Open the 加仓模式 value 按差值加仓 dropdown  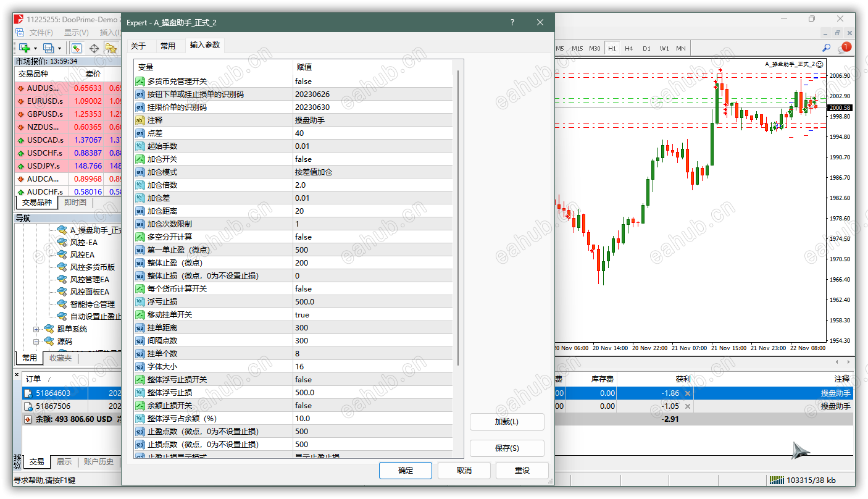[372, 172]
